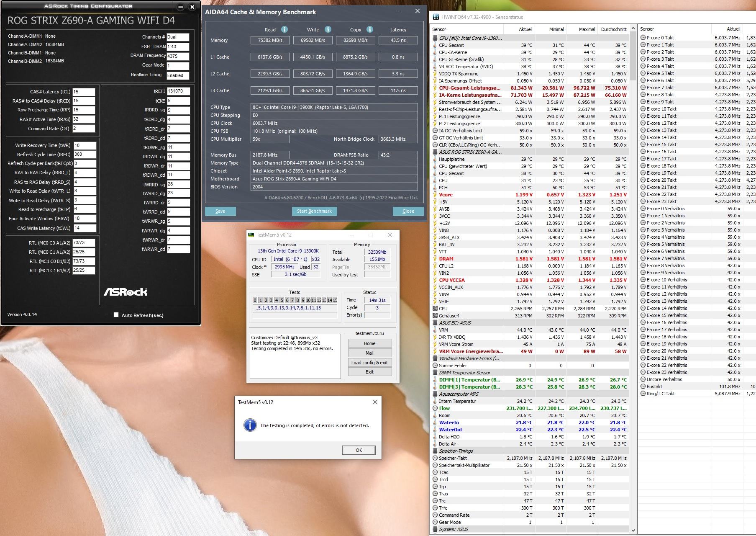Start the AIDA64 benchmark
This screenshot has height=536, width=756.
tap(314, 211)
